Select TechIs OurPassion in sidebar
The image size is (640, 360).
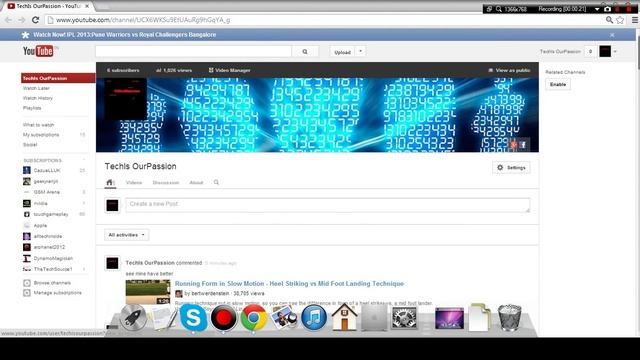click(x=58, y=78)
